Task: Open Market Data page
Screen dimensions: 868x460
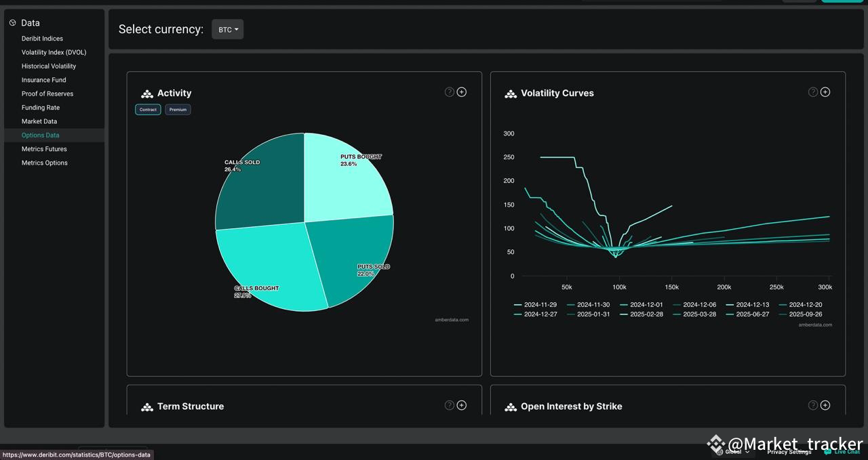Action: click(39, 121)
